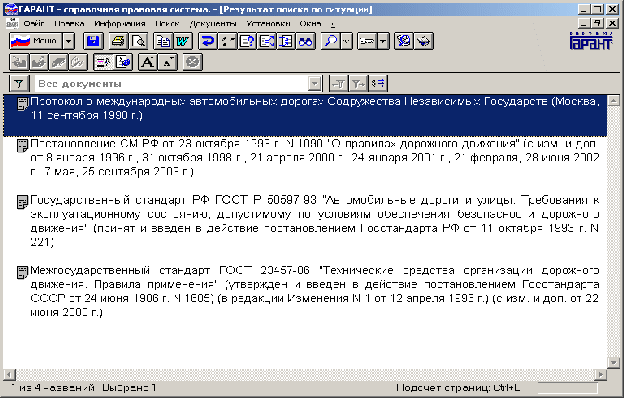Click the blue floppy disk save icon
The width and height of the screenshot is (625, 399).
click(x=93, y=41)
